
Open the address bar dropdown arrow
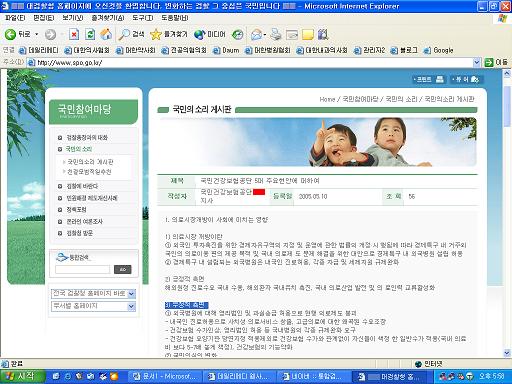477,62
